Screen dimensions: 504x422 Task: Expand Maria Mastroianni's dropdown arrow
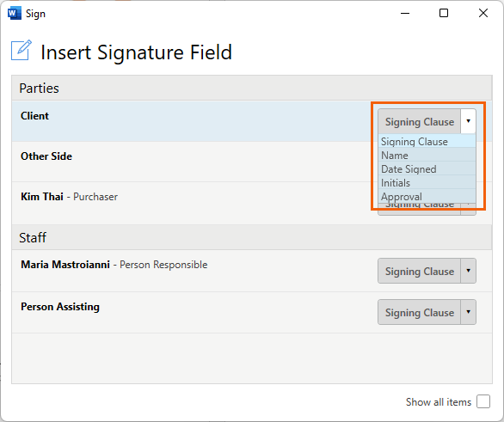[x=469, y=271]
